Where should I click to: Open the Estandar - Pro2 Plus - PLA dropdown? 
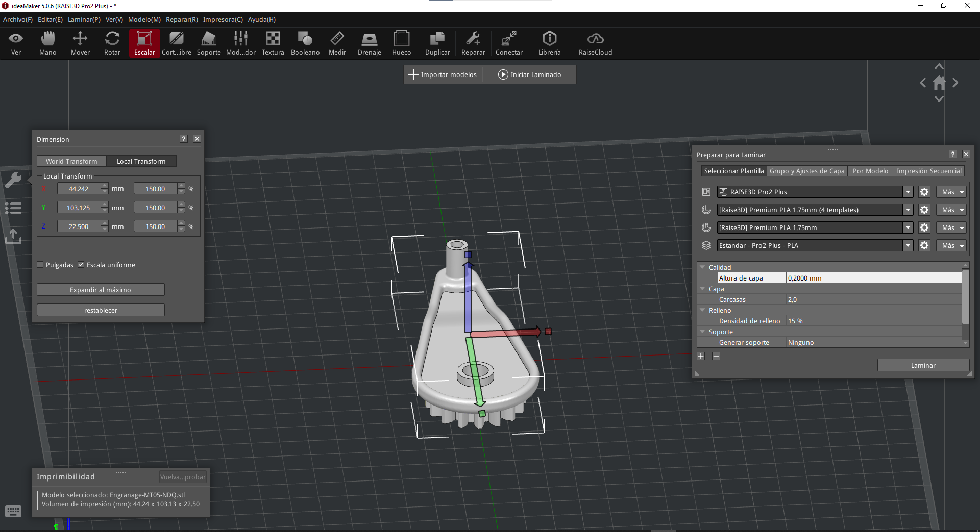pyautogui.click(x=908, y=245)
